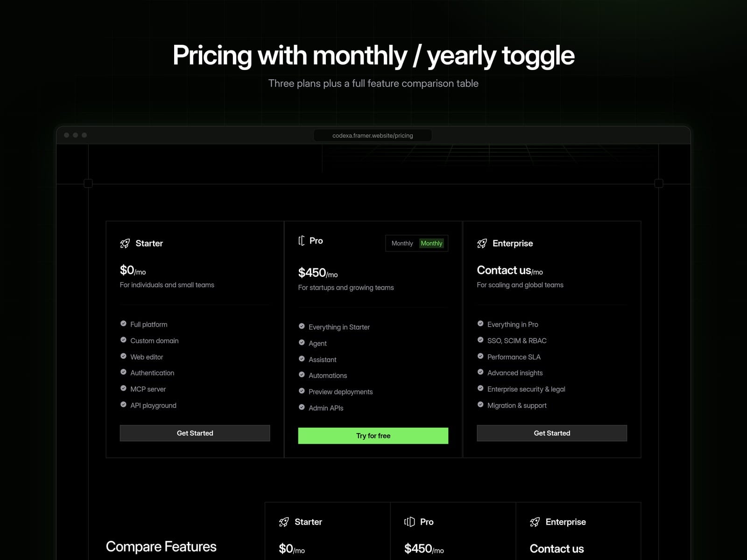Image resolution: width=747 pixels, height=560 pixels.
Task: Select the green highlighted Monthly toggle option
Action: [x=431, y=244]
